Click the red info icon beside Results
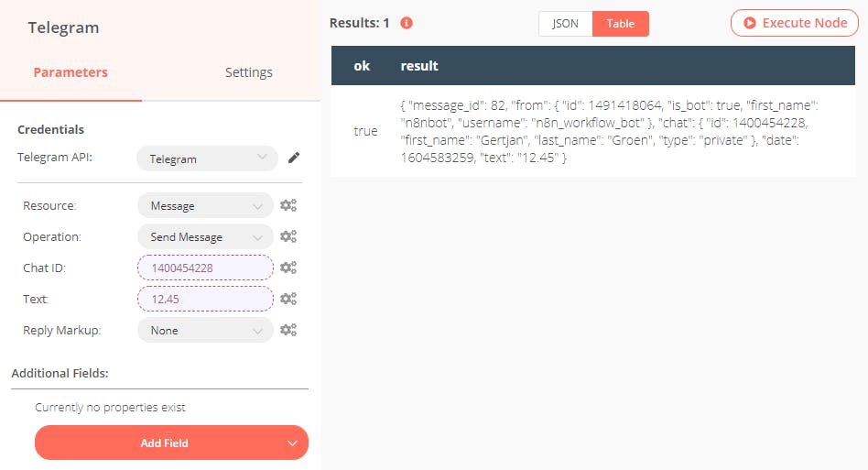This screenshot has height=470, width=868. (x=407, y=23)
